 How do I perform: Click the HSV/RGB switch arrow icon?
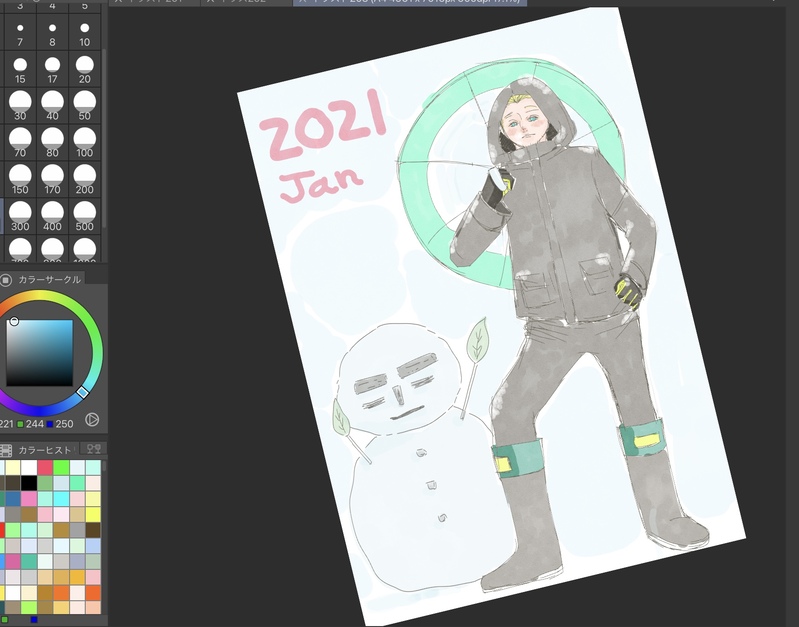point(92,420)
